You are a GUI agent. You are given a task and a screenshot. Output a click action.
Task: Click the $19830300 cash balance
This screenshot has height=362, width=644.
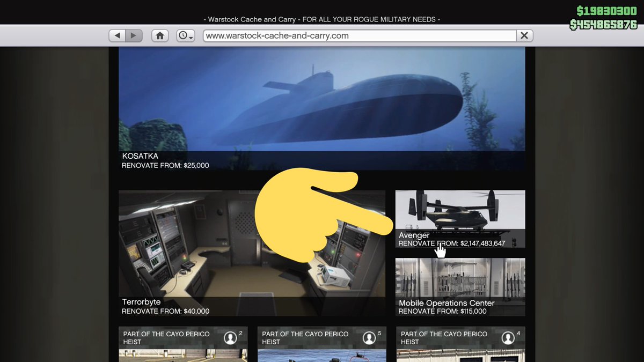pos(606,11)
